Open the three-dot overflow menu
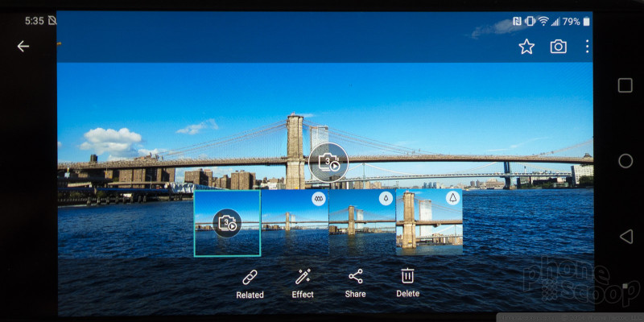644x322 pixels. point(588,47)
